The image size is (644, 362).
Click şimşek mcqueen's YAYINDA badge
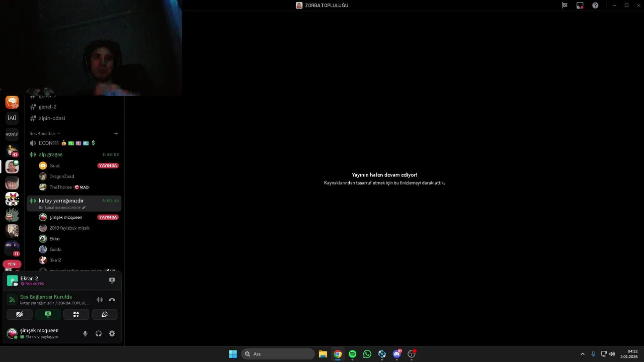point(108,217)
